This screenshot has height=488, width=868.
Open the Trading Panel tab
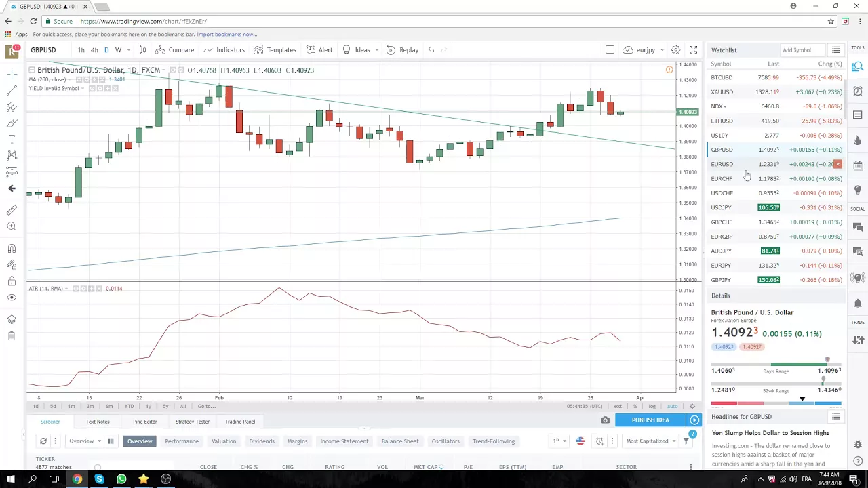click(x=240, y=422)
